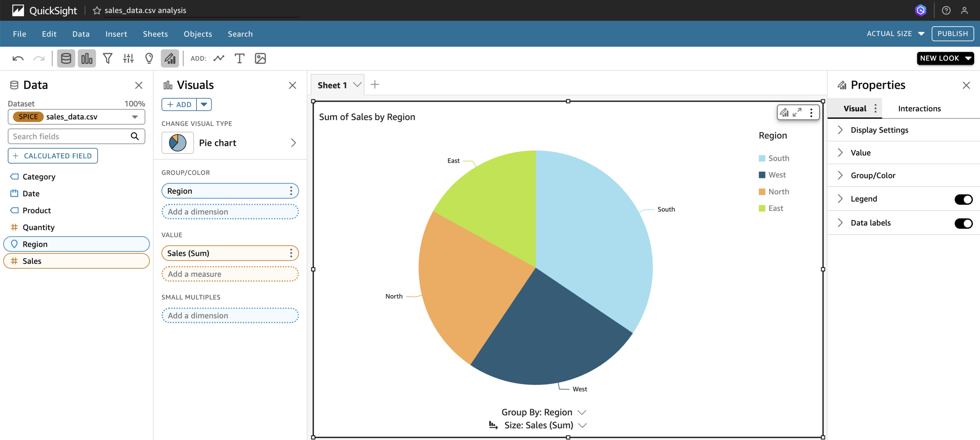
Task: Open the filter funnel icon
Action: tap(107, 58)
